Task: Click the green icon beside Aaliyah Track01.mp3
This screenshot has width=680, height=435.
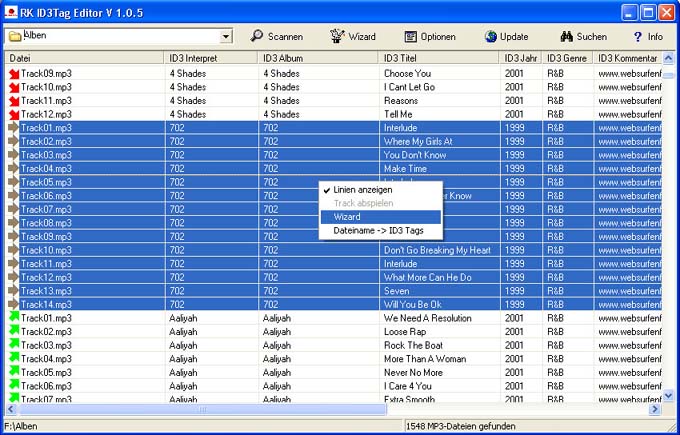Action: pyautogui.click(x=14, y=318)
